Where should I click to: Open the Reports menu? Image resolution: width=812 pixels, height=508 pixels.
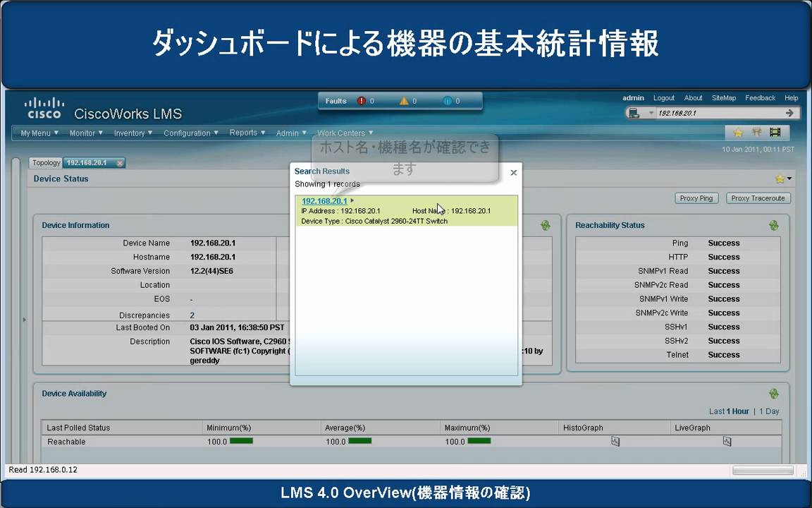[247, 133]
